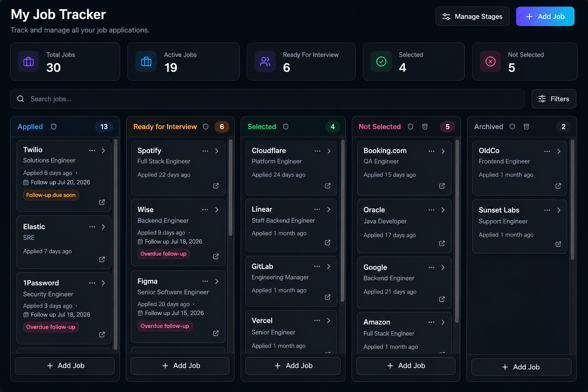The width and height of the screenshot is (588, 392).
Task: Expand the Booking.com job card chevron
Action: [443, 151]
